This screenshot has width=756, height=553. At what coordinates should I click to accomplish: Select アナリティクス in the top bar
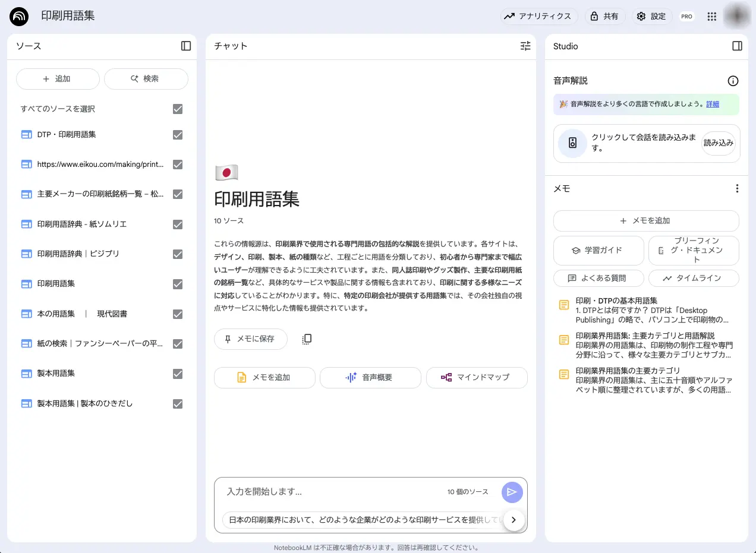click(x=538, y=16)
